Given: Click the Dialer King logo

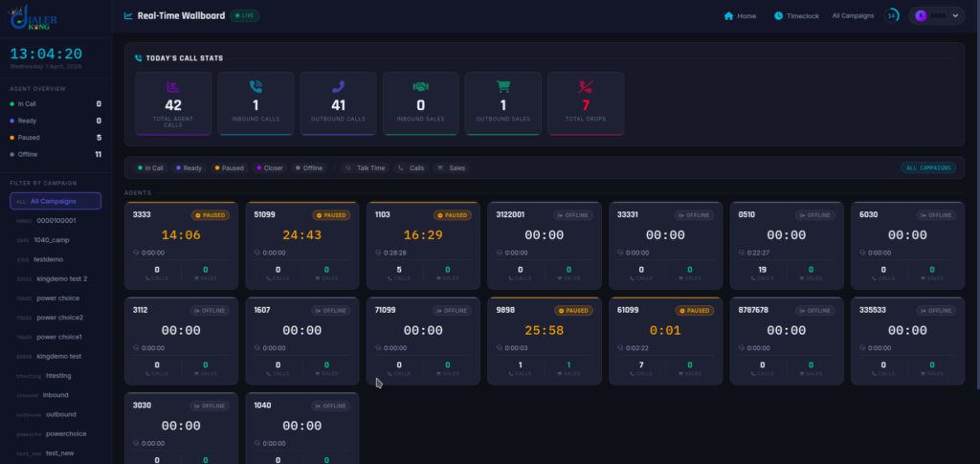Looking at the screenshot, I should click(33, 17).
